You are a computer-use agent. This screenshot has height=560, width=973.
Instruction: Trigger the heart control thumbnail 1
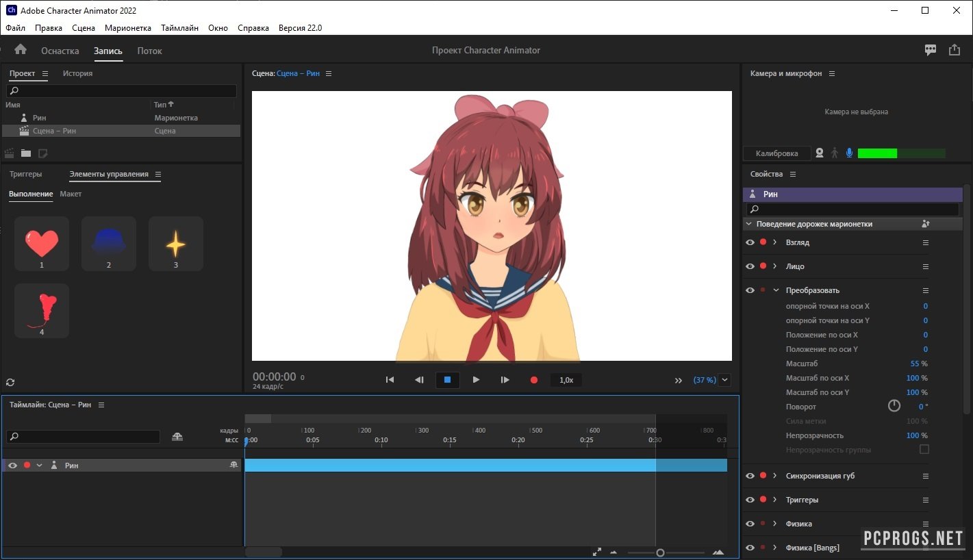42,244
